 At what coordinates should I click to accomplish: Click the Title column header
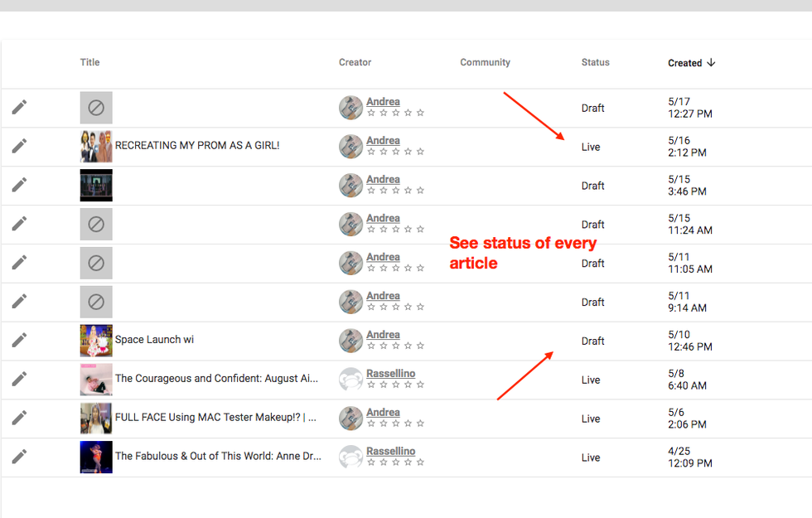[x=89, y=62]
